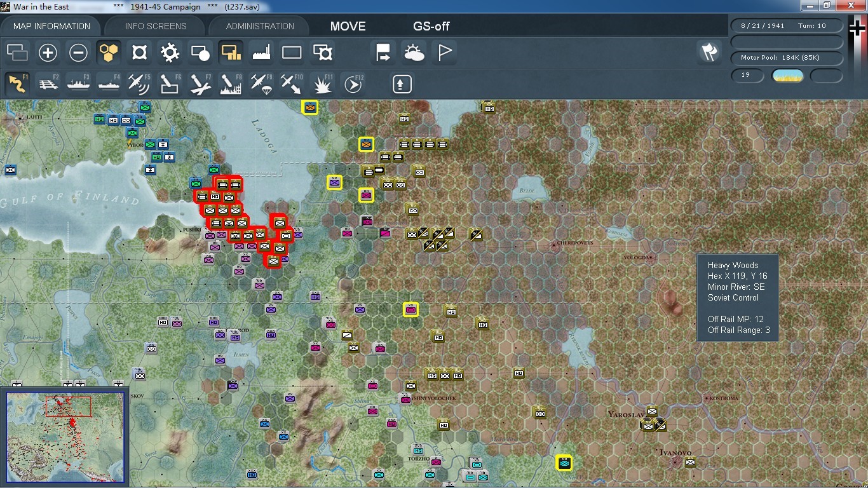Click the pennant flag icon
The image size is (868, 488).
444,53
